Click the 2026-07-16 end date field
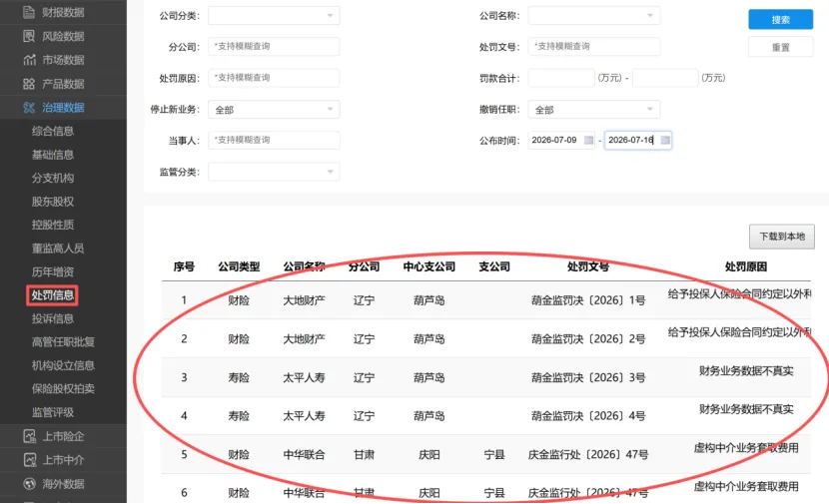This screenshot has height=504, width=829. click(637, 140)
